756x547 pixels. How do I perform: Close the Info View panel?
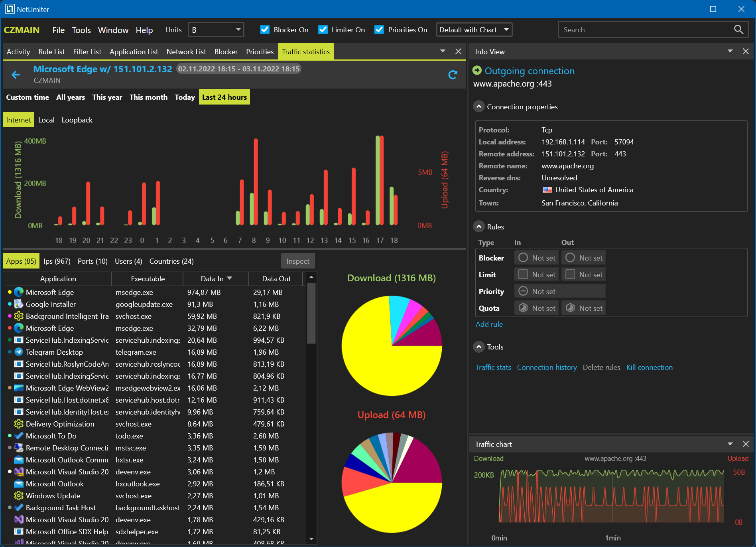(746, 51)
